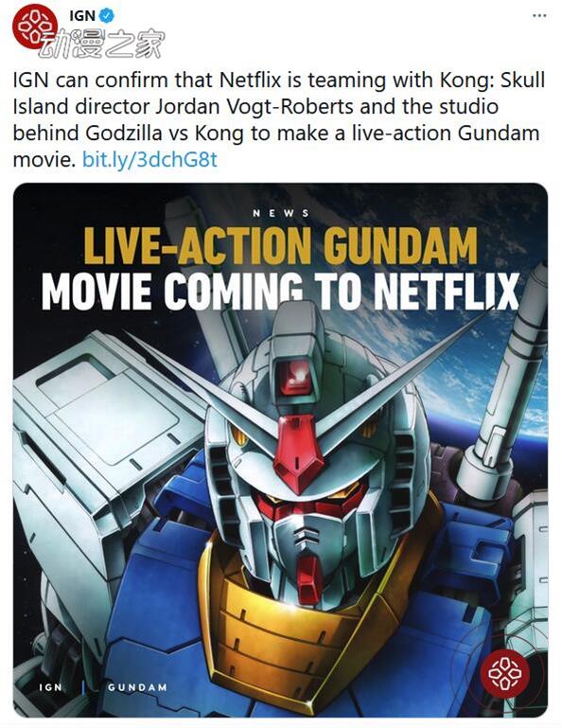Click the blue verified badge beside IGN
This screenshot has width=562, height=728.
click(x=108, y=16)
